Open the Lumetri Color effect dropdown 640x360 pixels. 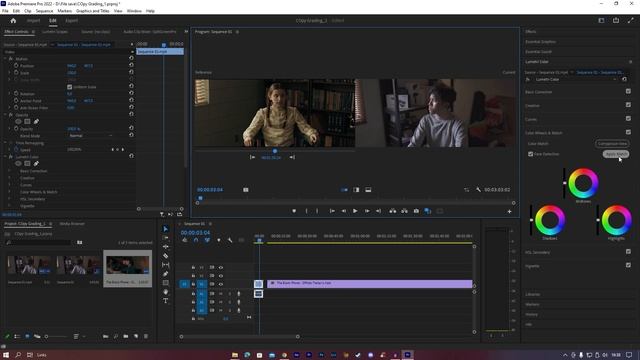click(575, 80)
